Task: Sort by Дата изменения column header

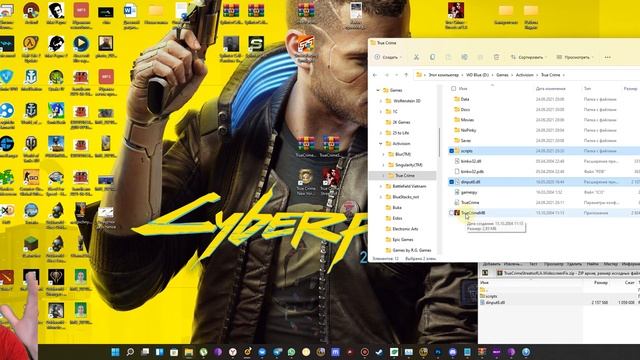Action: click(x=550, y=89)
